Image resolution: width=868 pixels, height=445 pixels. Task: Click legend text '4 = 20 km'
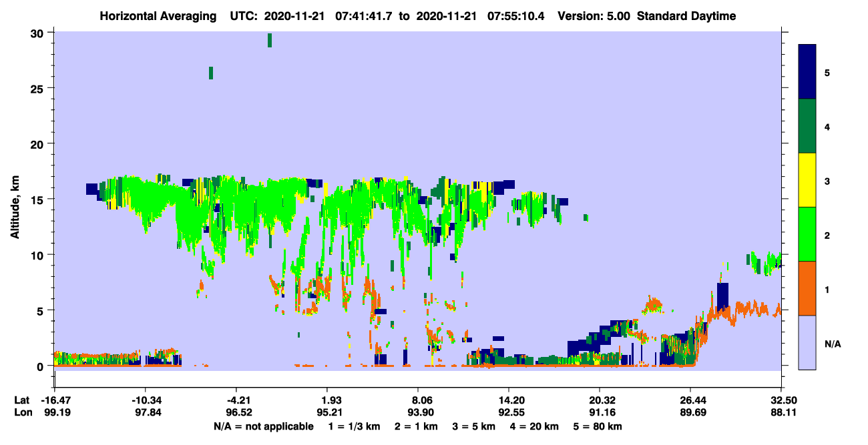tap(533, 426)
